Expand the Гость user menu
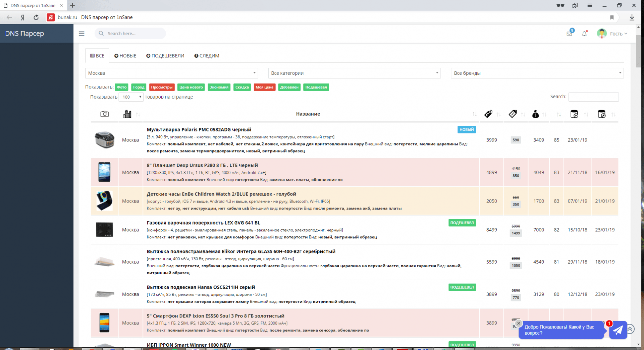 [619, 34]
